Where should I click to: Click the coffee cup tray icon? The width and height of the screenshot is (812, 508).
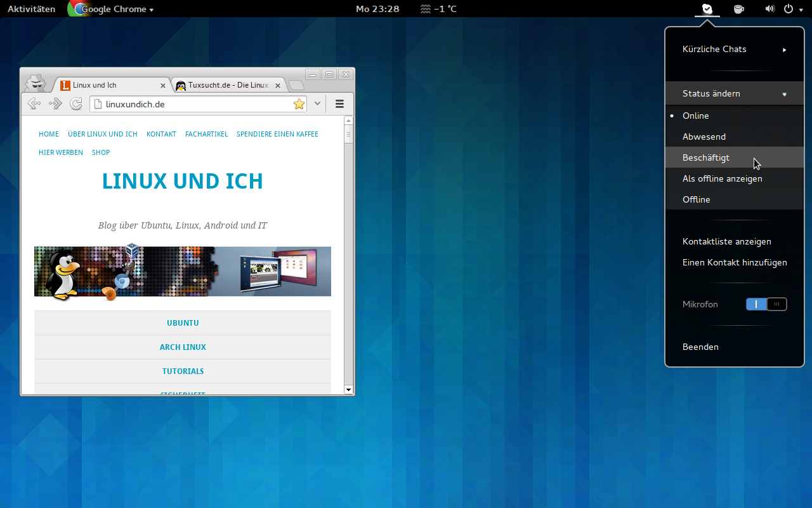(x=738, y=9)
